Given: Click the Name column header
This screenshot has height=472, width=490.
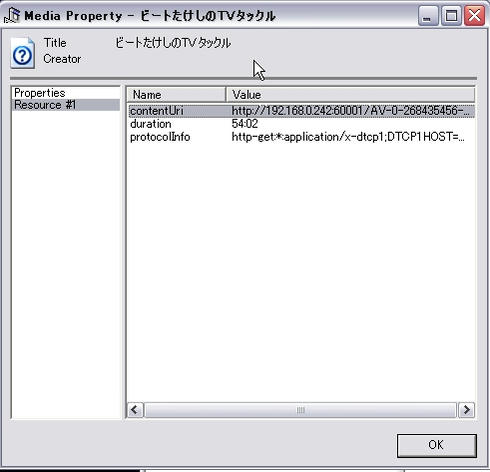Looking at the screenshot, I should coord(177,95).
